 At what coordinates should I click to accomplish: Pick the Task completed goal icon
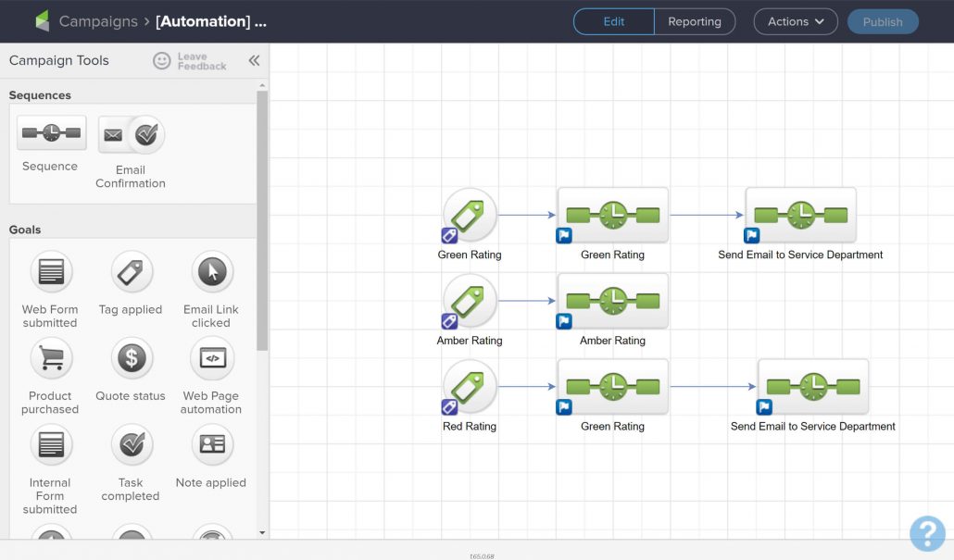tap(132, 444)
